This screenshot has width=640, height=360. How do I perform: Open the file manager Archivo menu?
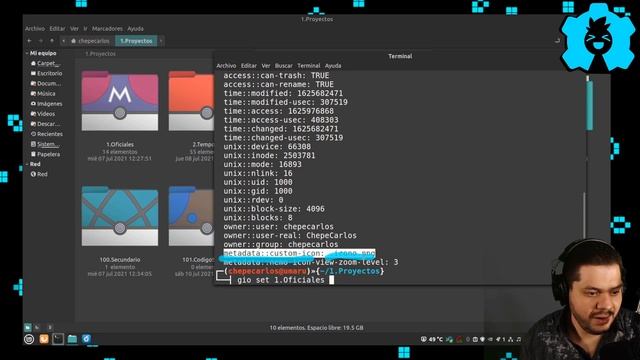35,29
